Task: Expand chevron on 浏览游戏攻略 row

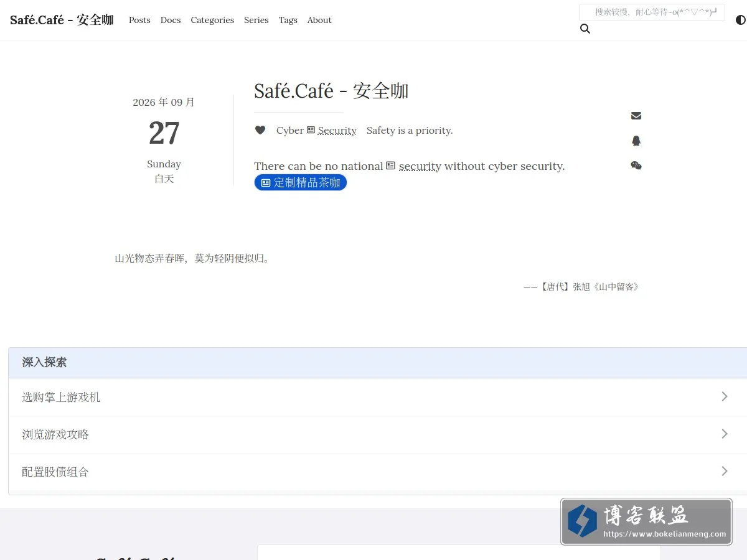Action: click(x=725, y=434)
